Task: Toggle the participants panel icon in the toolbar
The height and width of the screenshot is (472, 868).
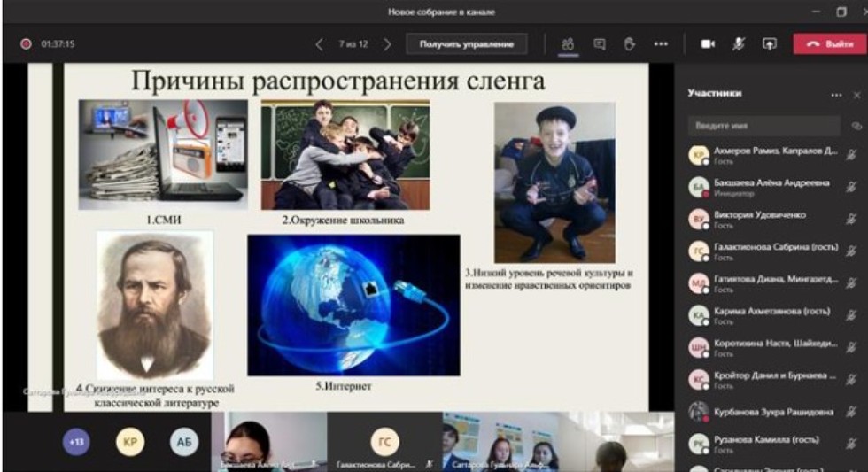Action: [x=568, y=43]
